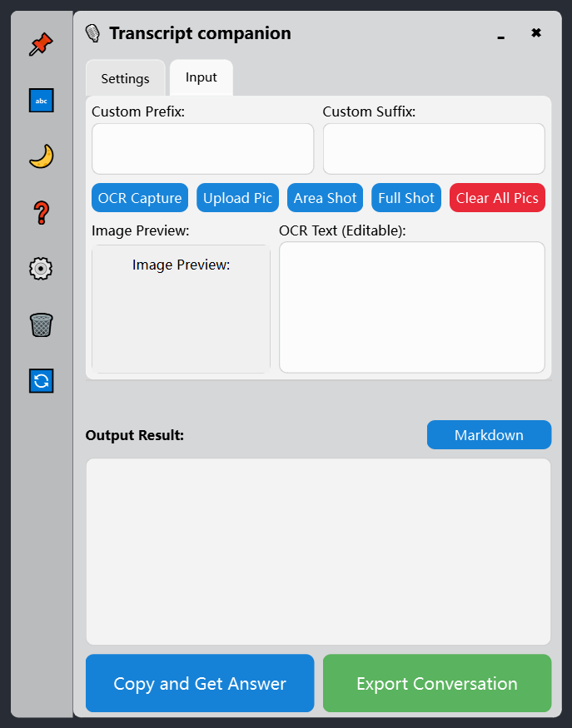This screenshot has height=728, width=572.
Task: Pin the window with the pushpin icon
Action: tap(40, 43)
